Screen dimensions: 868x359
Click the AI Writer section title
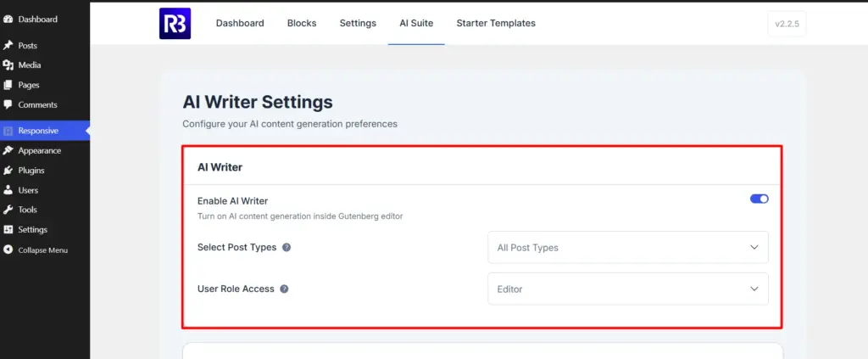[x=220, y=166]
